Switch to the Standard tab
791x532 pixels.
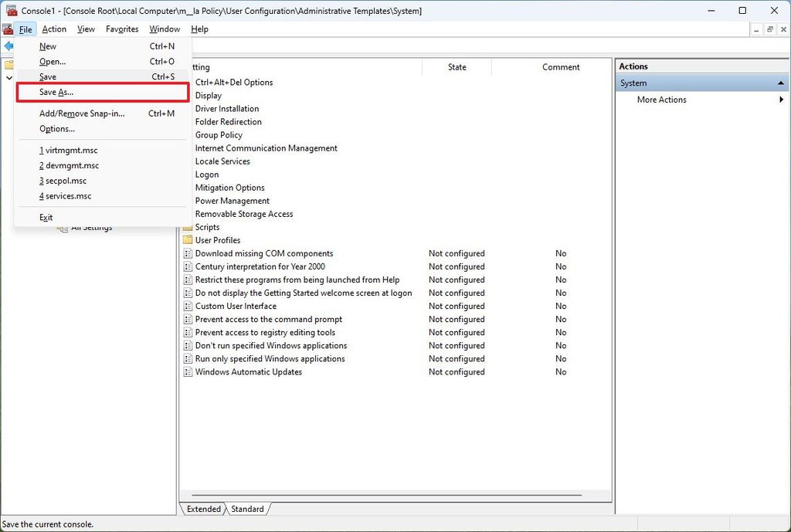tap(247, 509)
